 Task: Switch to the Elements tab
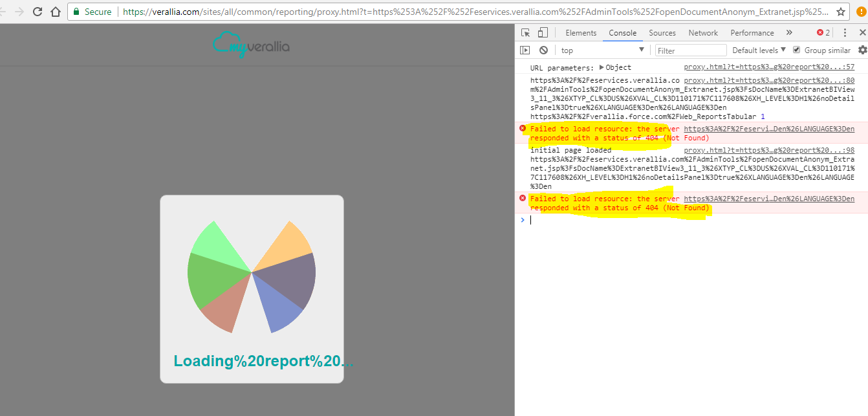(581, 33)
